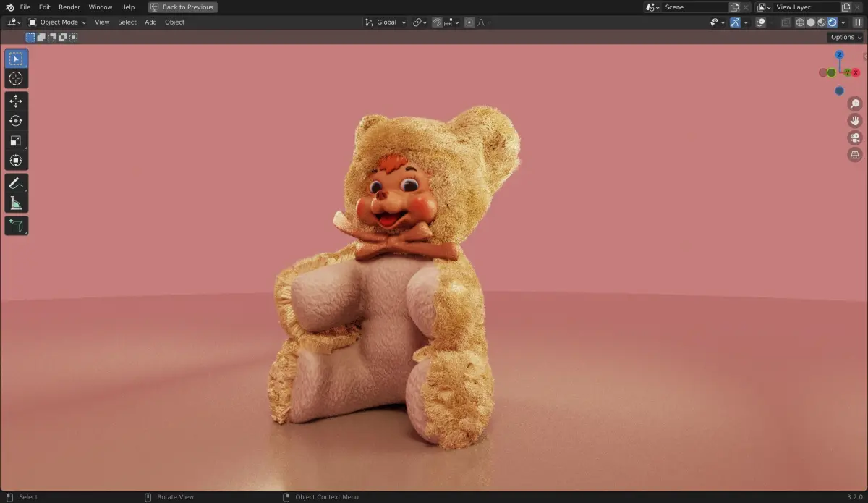The height and width of the screenshot is (503, 868).
Task: Add a new scene with copy icon
Action: tap(735, 7)
